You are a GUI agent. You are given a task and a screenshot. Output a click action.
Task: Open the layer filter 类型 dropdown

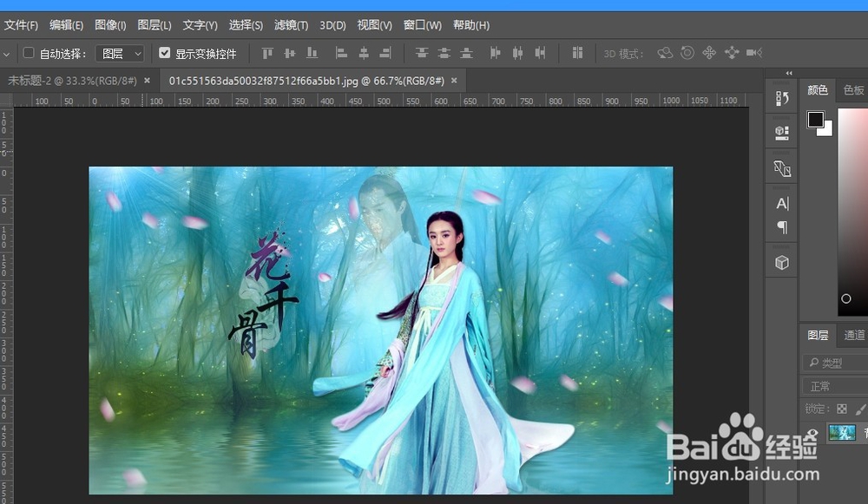click(x=835, y=363)
